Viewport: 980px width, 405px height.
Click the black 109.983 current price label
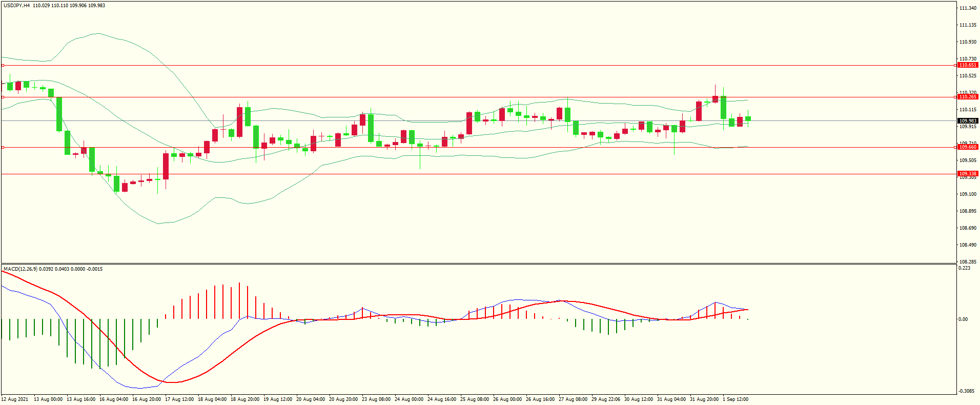click(968, 121)
